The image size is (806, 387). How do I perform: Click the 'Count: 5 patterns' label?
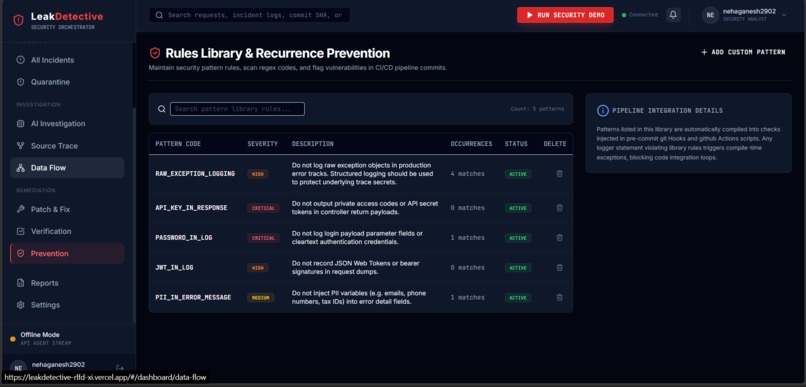pyautogui.click(x=537, y=109)
